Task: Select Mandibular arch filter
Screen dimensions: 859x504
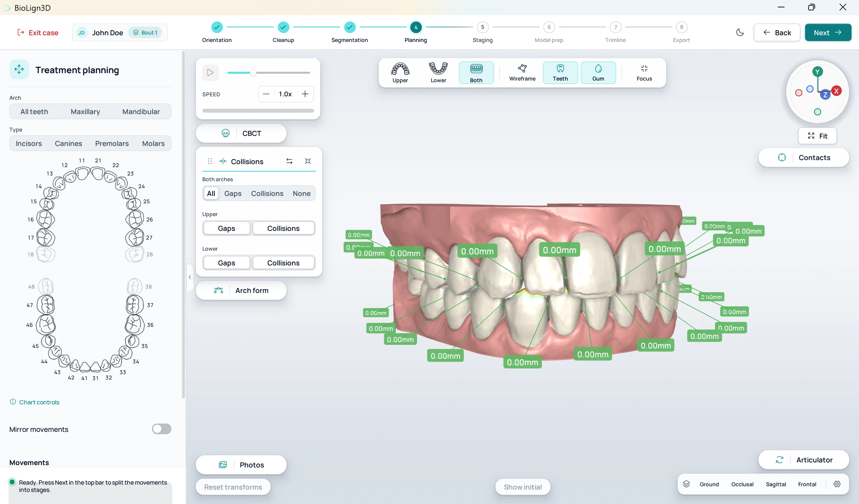Action: click(x=141, y=111)
